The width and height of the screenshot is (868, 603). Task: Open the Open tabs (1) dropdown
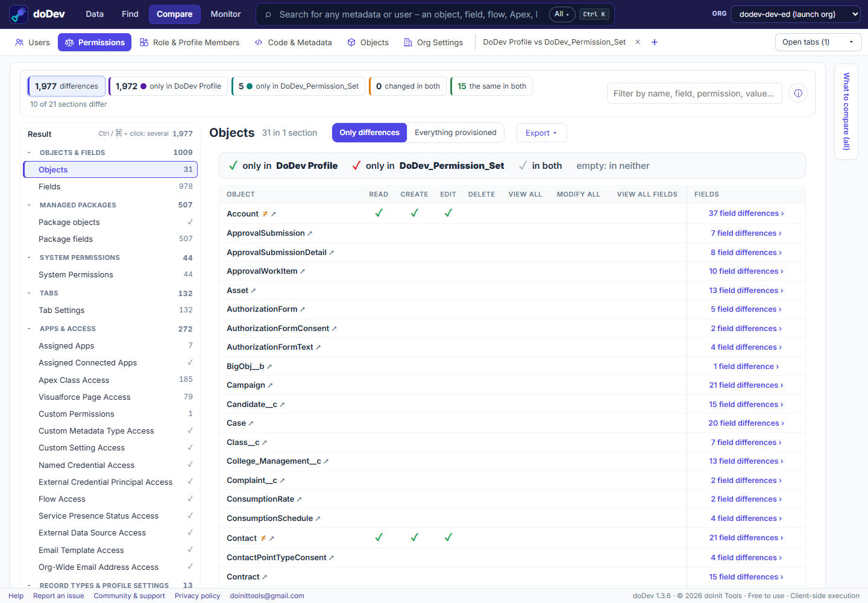818,42
